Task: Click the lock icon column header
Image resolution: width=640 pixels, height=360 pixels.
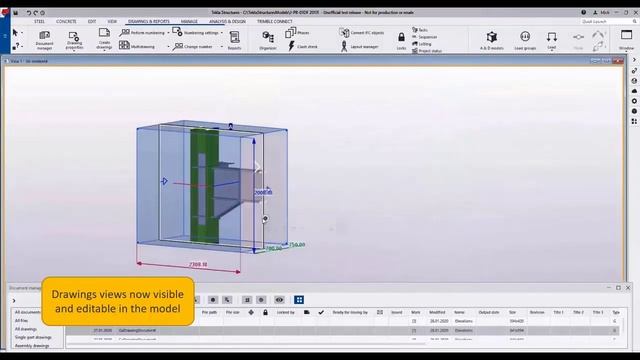Action: (265, 312)
